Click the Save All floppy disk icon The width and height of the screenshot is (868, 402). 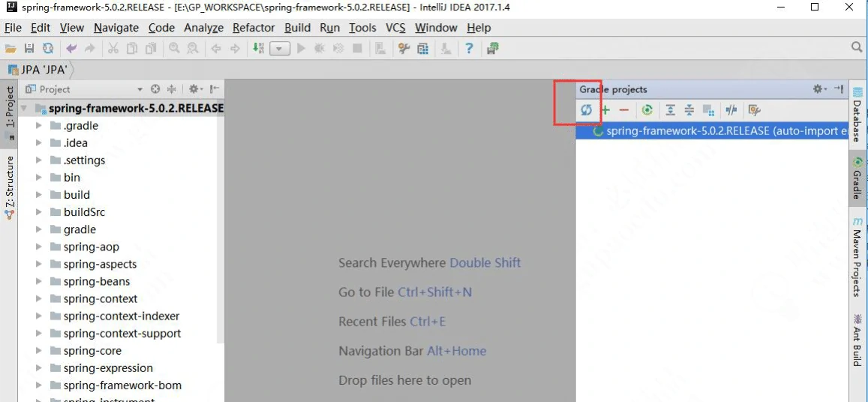[29, 49]
